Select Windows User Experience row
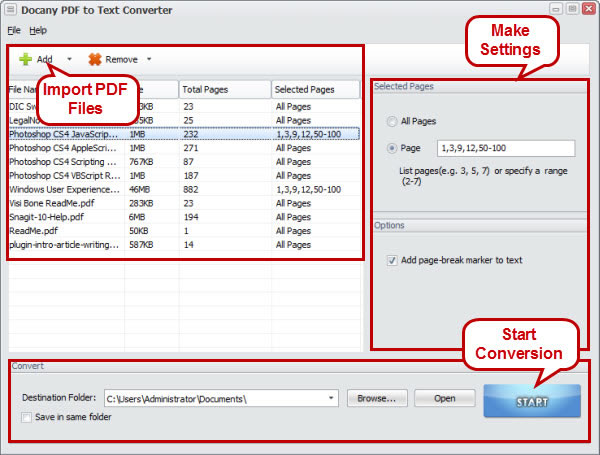The height and width of the screenshot is (455, 600). coord(64,189)
